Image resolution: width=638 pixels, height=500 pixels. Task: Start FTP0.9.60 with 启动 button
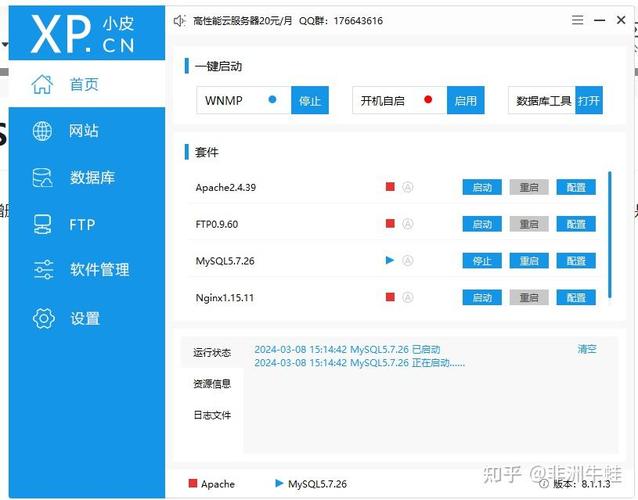point(482,224)
